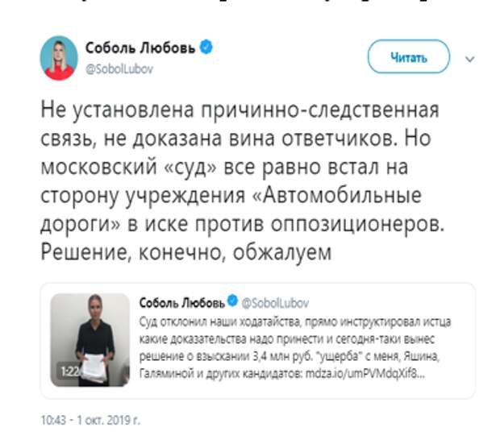Expand the tweet options chevron next to Читать
The width and height of the screenshot is (500, 448).
(469, 60)
